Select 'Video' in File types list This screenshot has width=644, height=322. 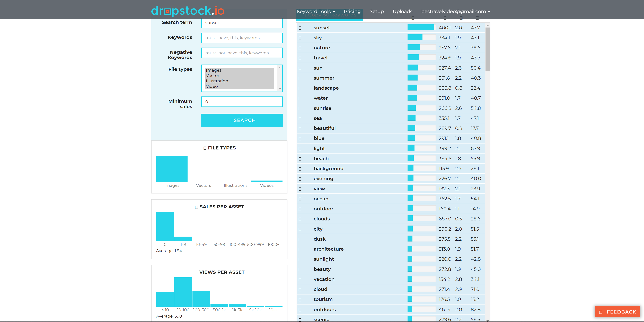point(212,86)
